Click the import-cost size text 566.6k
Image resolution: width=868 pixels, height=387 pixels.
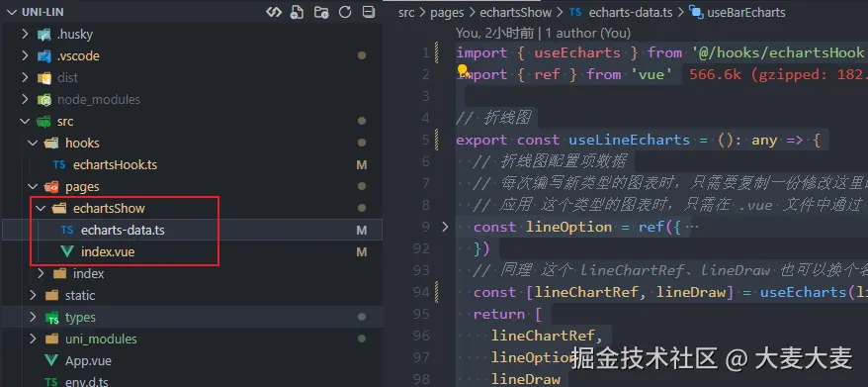(715, 74)
